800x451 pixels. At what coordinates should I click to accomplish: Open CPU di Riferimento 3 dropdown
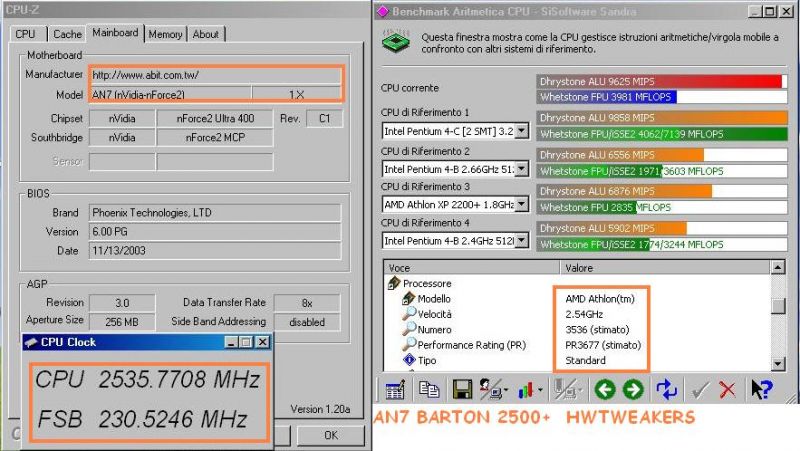521,205
